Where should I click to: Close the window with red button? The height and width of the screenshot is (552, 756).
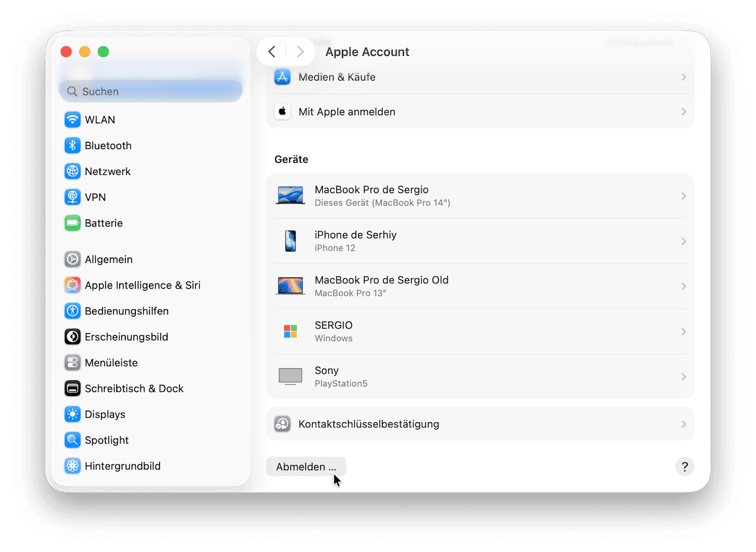point(66,52)
